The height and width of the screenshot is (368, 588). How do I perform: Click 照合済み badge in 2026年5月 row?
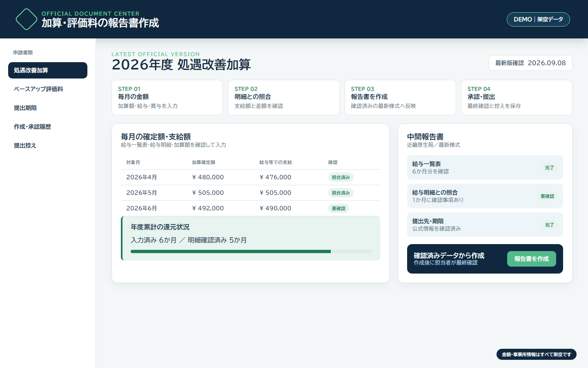point(341,193)
